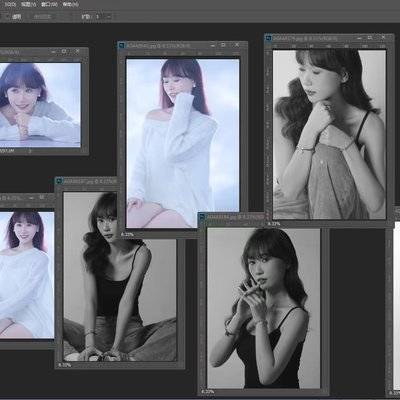Close the denim-overalls document window

(x=383, y=38)
